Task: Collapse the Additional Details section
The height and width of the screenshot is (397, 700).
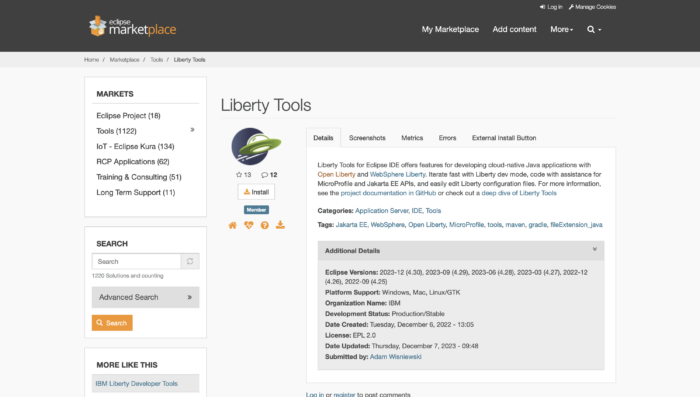Action: 595,249
